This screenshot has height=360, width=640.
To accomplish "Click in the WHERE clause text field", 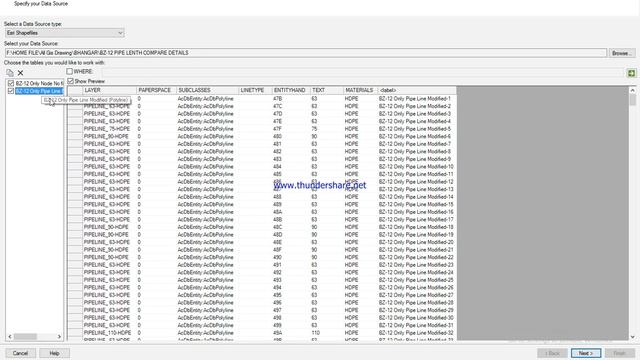I will point(363,73).
